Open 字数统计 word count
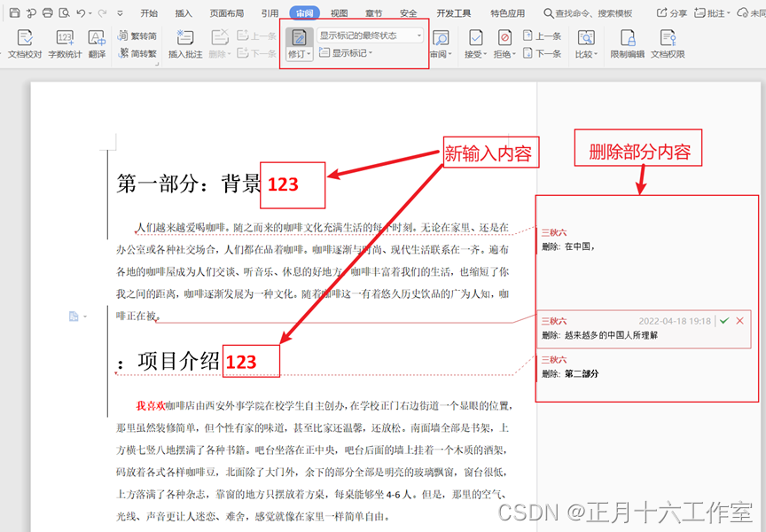This screenshot has width=766, height=532. 65,43
